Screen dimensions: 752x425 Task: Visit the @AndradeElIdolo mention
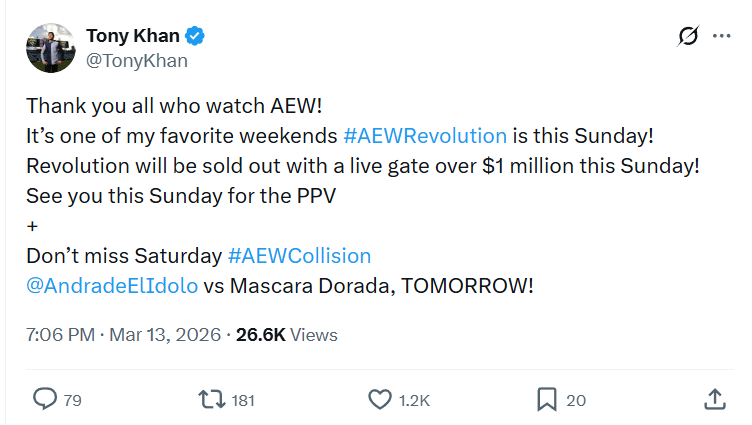[x=112, y=285]
